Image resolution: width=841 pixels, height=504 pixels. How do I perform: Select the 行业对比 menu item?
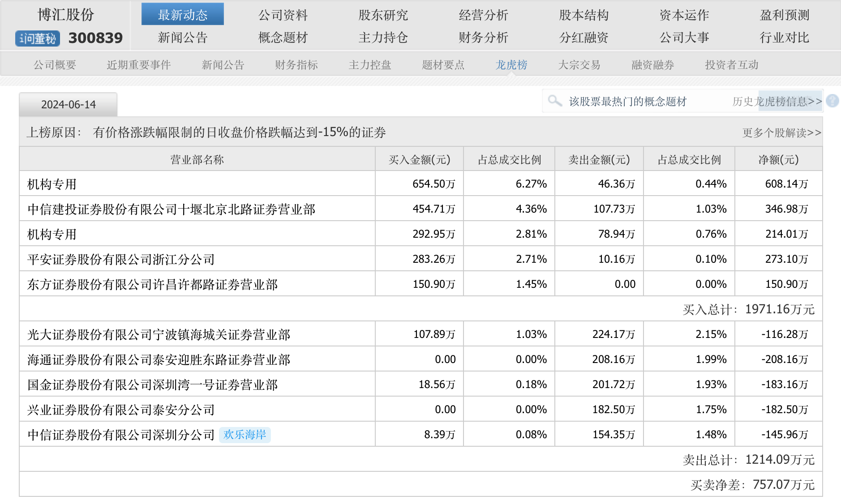coord(784,38)
